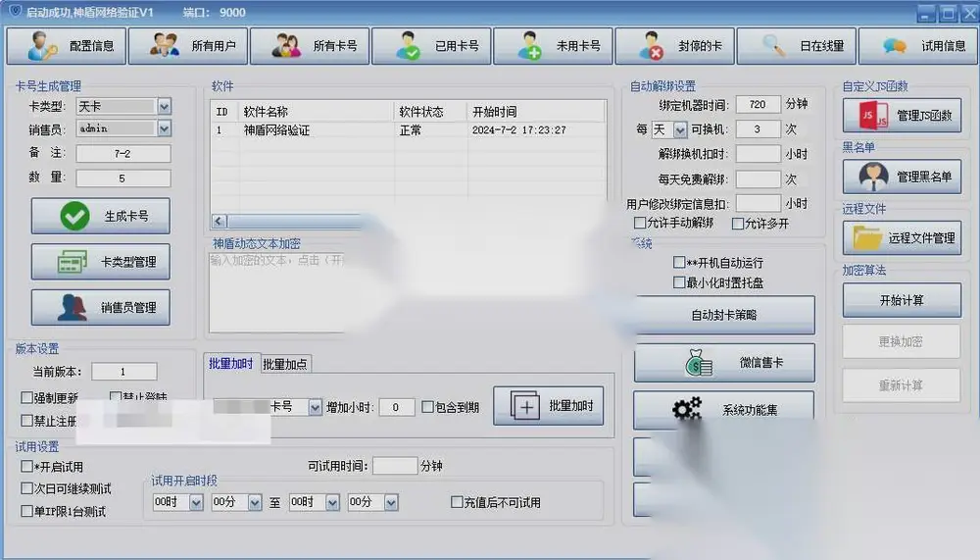
Task: Open 销售员管理 salesperson manager
Action: (x=101, y=307)
